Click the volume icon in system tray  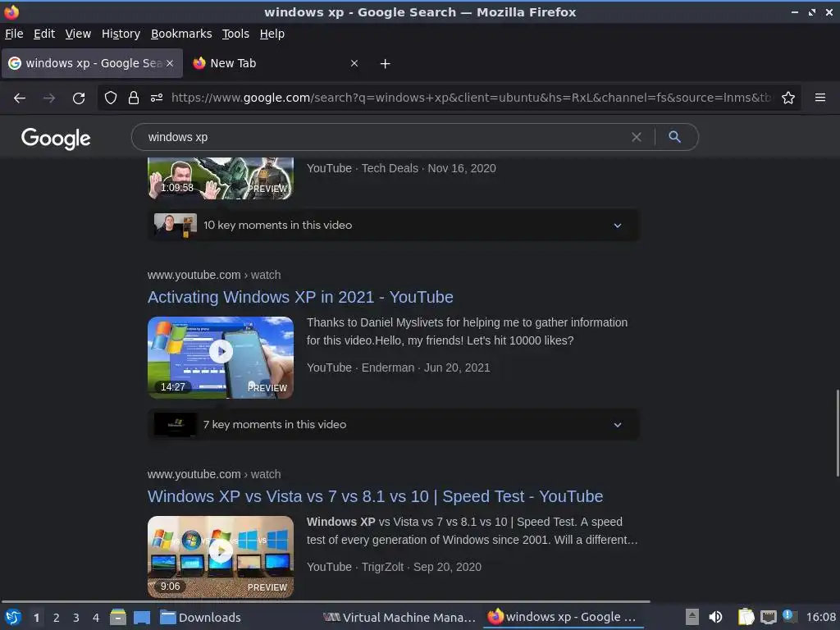pos(715,617)
